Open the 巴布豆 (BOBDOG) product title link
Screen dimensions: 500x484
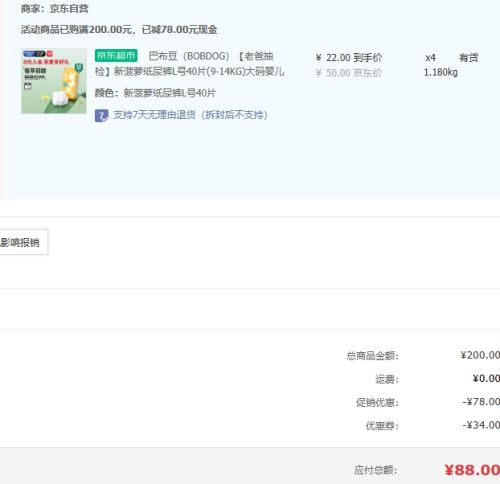pyautogui.click(x=189, y=64)
